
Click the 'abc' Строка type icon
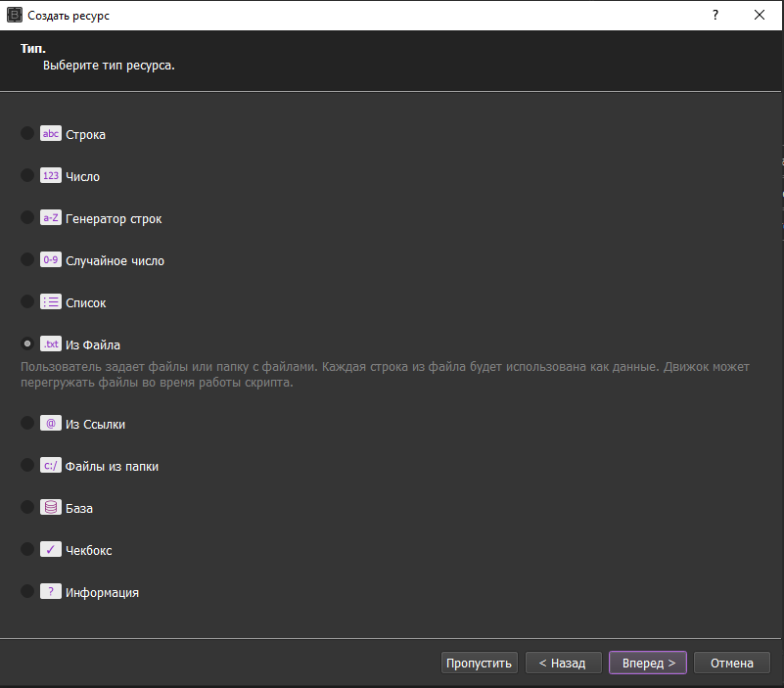click(51, 134)
